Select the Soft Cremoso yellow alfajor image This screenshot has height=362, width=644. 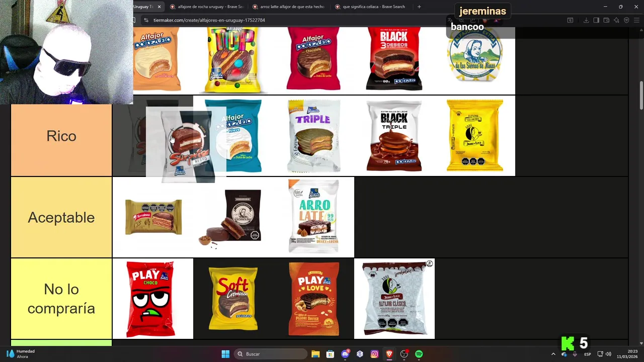(233, 299)
